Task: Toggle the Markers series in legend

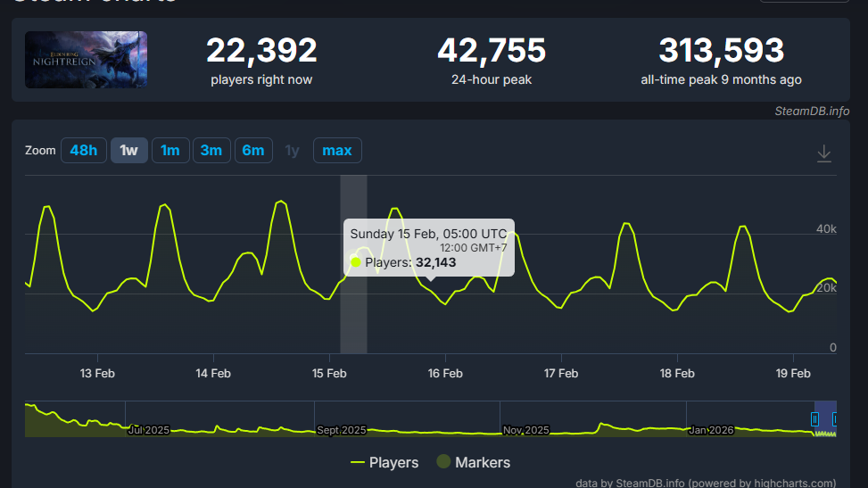Action: pyautogui.click(x=474, y=462)
